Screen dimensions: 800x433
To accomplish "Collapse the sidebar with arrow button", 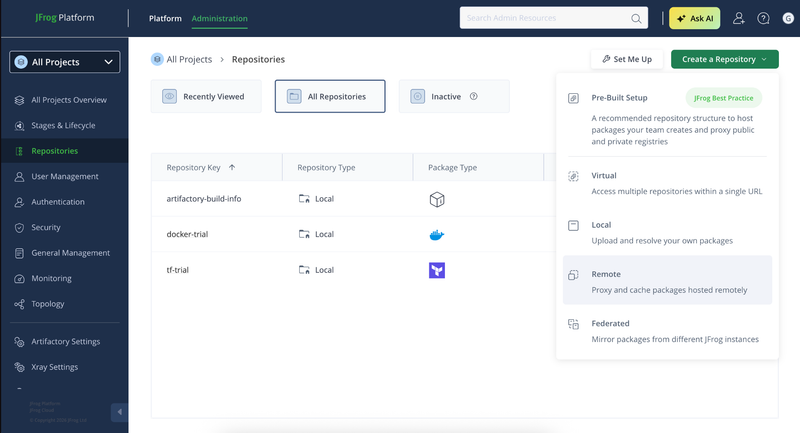I will click(119, 412).
